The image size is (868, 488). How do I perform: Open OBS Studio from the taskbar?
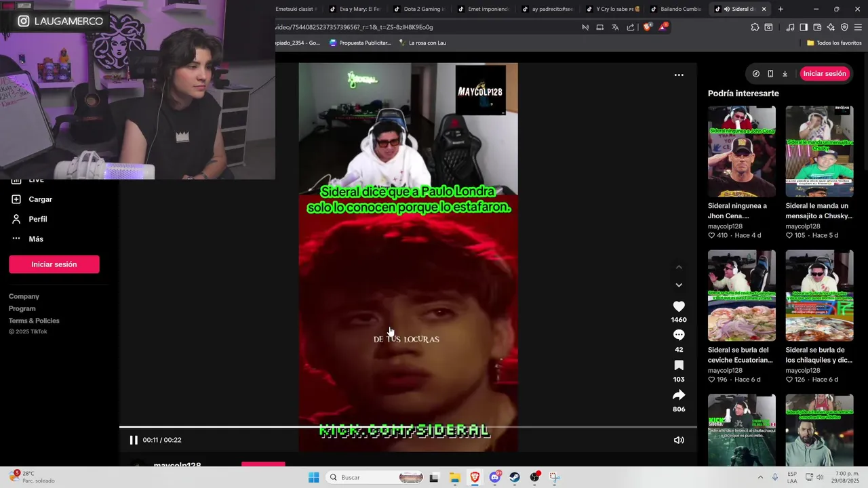tap(535, 477)
